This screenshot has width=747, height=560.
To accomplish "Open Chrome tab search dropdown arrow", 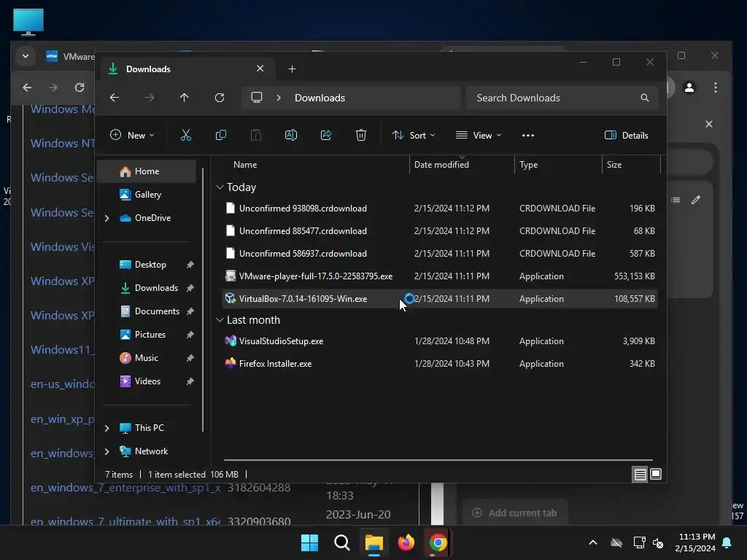I will coord(26,56).
